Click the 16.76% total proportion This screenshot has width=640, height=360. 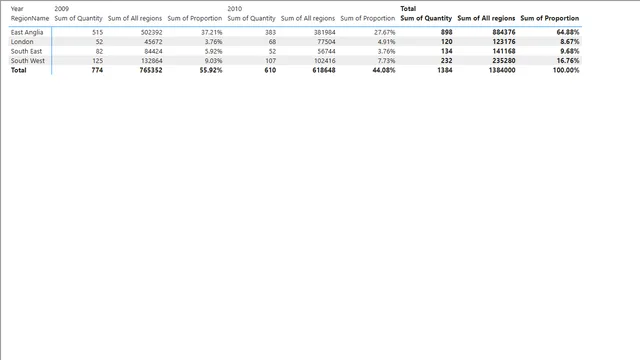(x=568, y=60)
